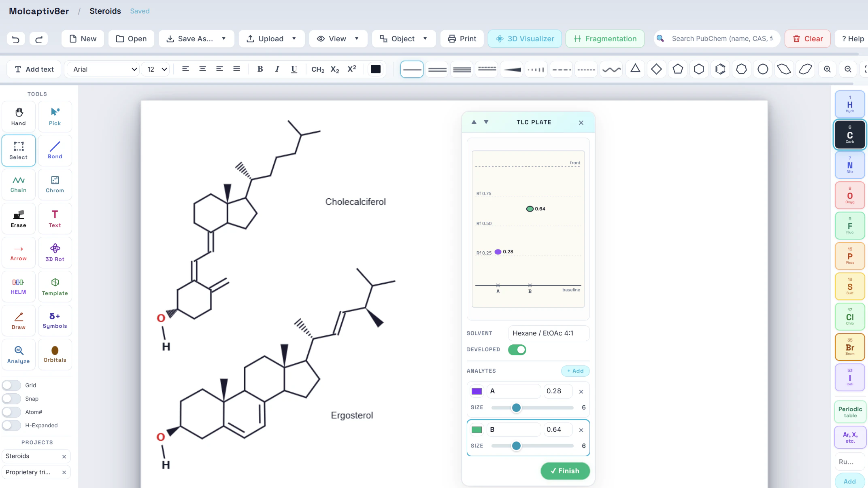Click the Fragmentation button

(605, 39)
